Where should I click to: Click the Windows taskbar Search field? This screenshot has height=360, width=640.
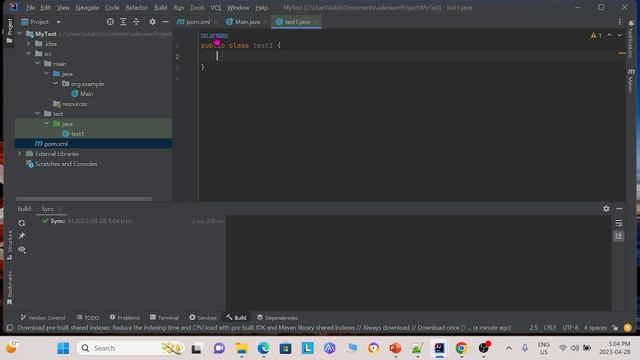[131, 348]
